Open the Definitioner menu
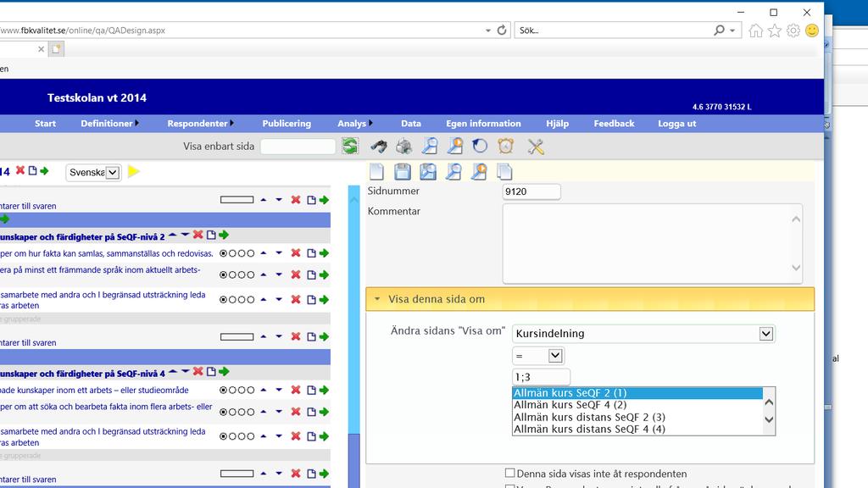 [x=109, y=124]
